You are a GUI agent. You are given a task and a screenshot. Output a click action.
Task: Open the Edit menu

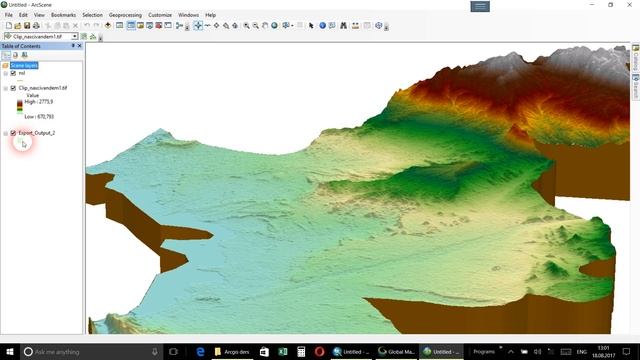coord(23,15)
